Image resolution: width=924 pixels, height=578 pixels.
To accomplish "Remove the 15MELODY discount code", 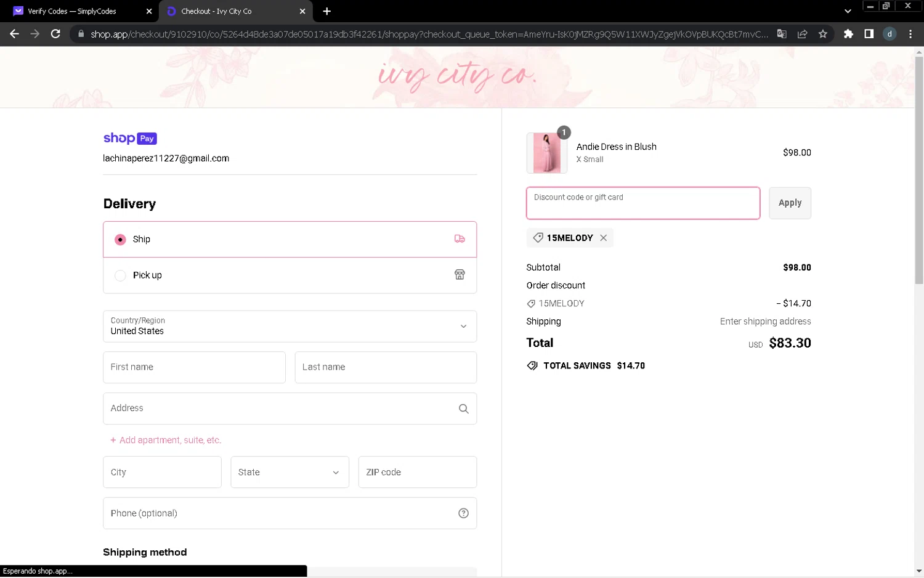I will click(x=604, y=238).
